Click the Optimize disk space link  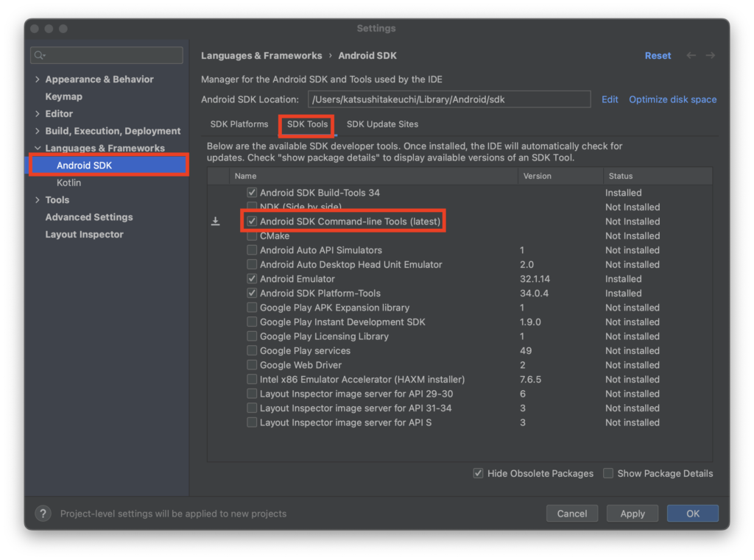coord(672,99)
